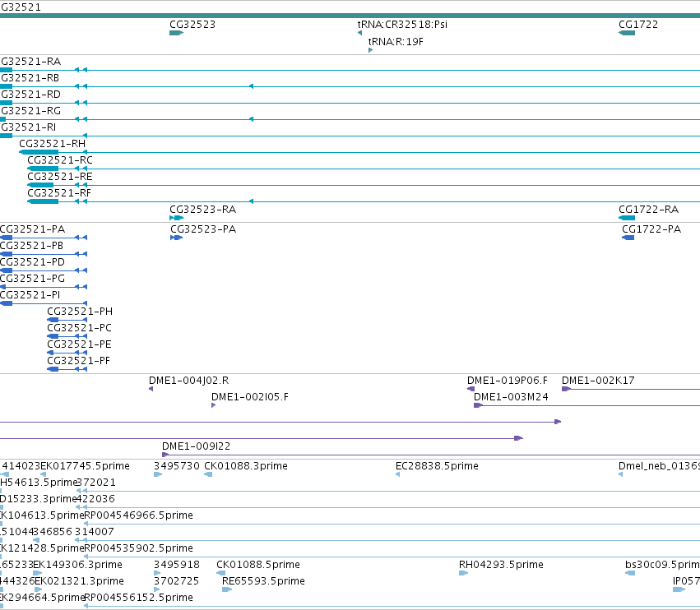Select the CG1722-RA transcript label
Screen dimensions: 700x610
click(649, 210)
